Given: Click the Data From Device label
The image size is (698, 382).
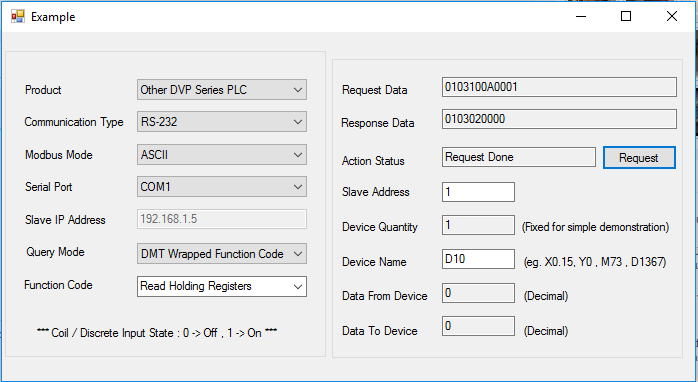Looking at the screenshot, I should pyautogui.click(x=385, y=296).
